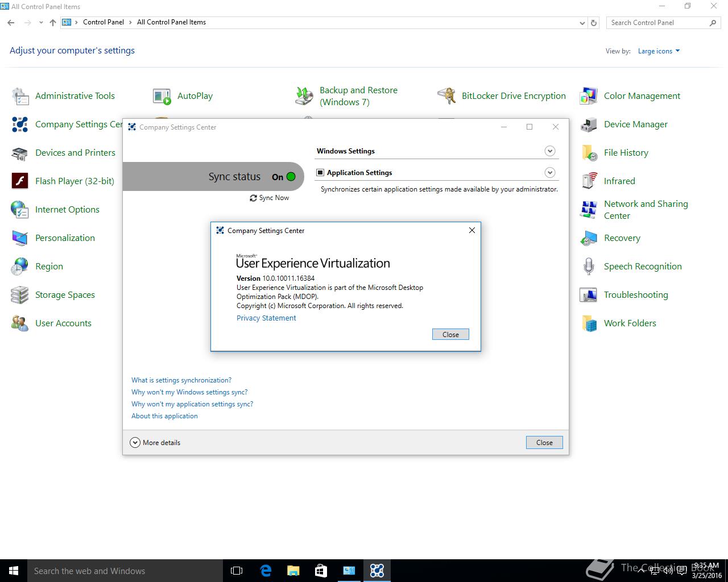728x582 pixels.
Task: Open Infrared icon
Action: [589, 181]
